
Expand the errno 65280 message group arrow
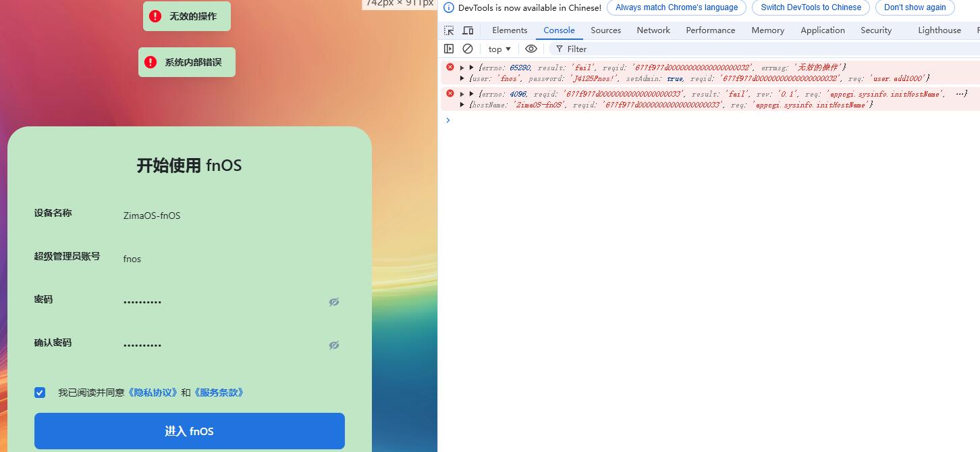(462, 68)
